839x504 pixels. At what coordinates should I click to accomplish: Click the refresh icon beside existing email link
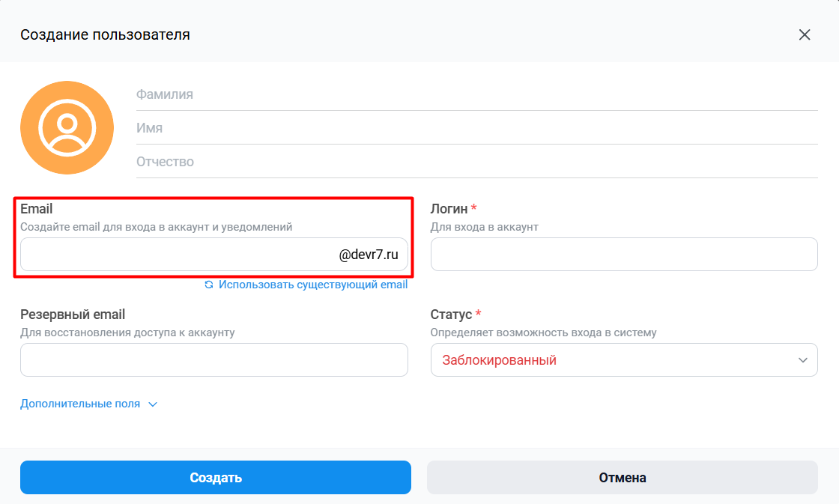click(209, 285)
